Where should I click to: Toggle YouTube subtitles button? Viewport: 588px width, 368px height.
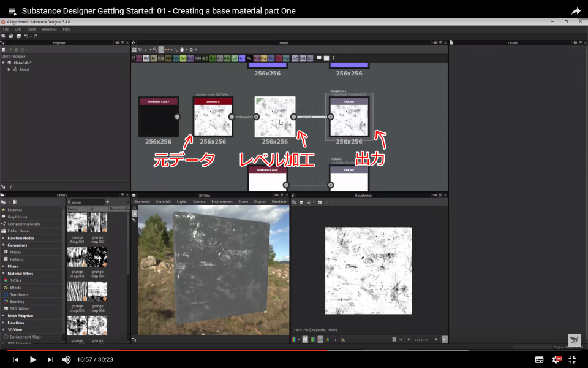[539, 359]
